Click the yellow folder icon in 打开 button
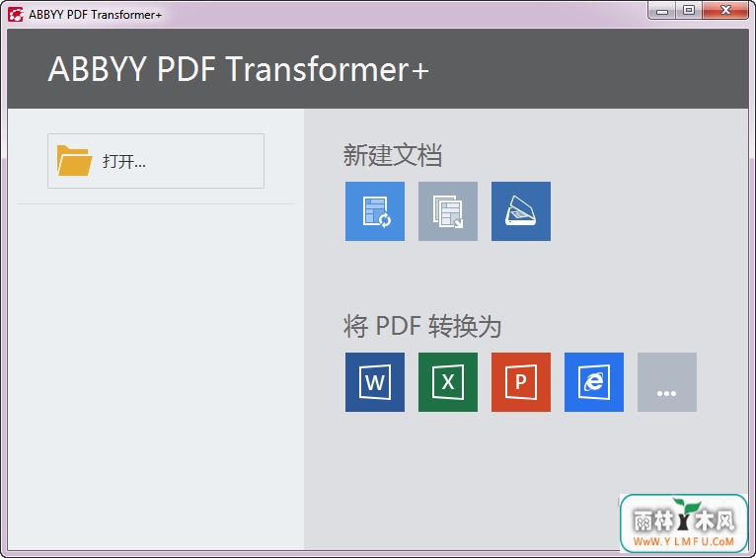756x558 pixels. tap(74, 161)
